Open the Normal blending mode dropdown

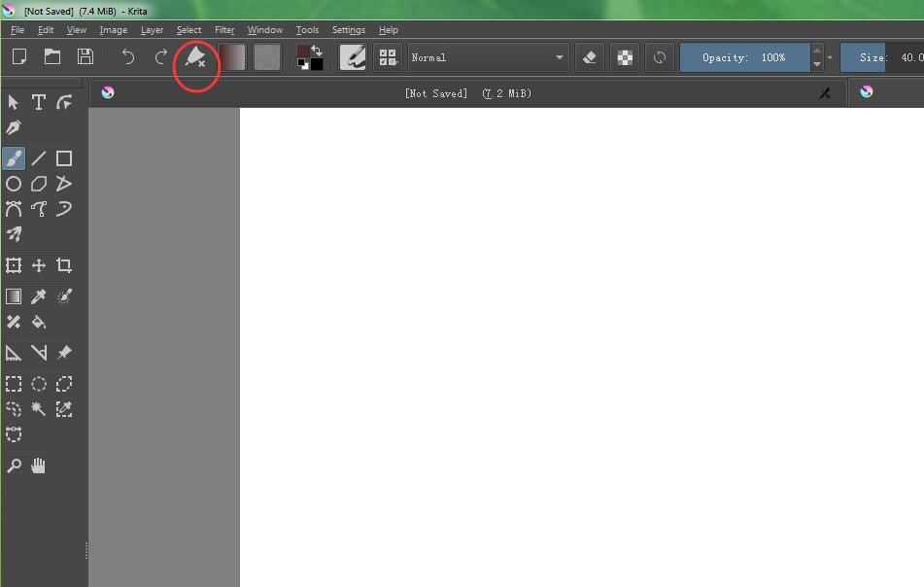tap(488, 57)
